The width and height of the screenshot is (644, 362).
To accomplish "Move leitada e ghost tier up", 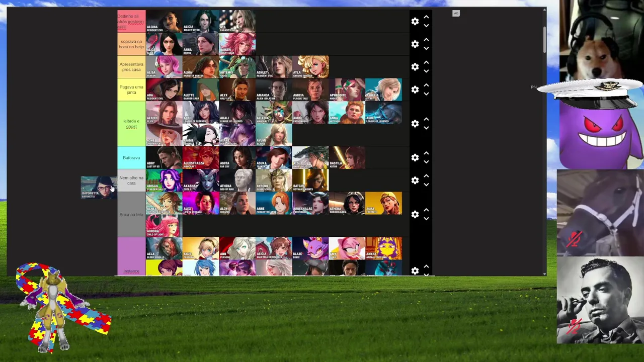I will click(x=426, y=119).
